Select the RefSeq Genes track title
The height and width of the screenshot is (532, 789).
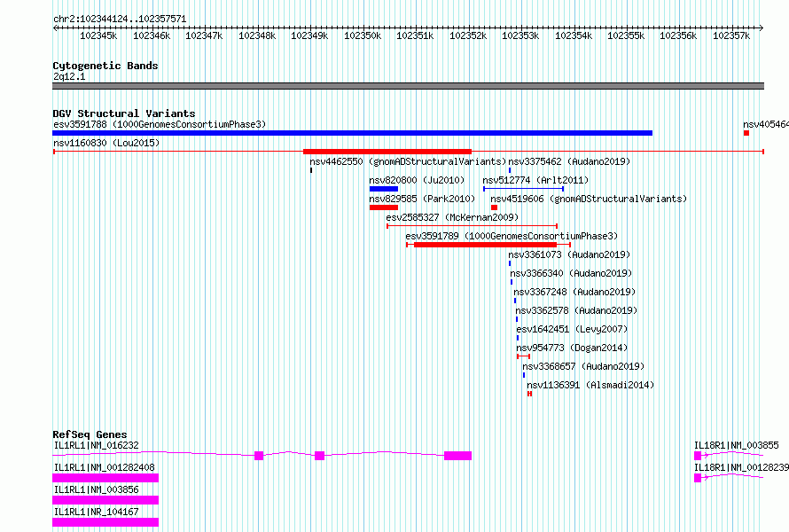point(90,434)
